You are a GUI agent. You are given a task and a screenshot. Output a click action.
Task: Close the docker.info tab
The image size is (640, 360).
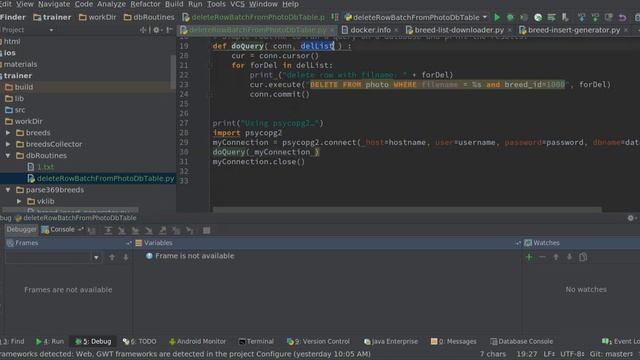pos(396,30)
